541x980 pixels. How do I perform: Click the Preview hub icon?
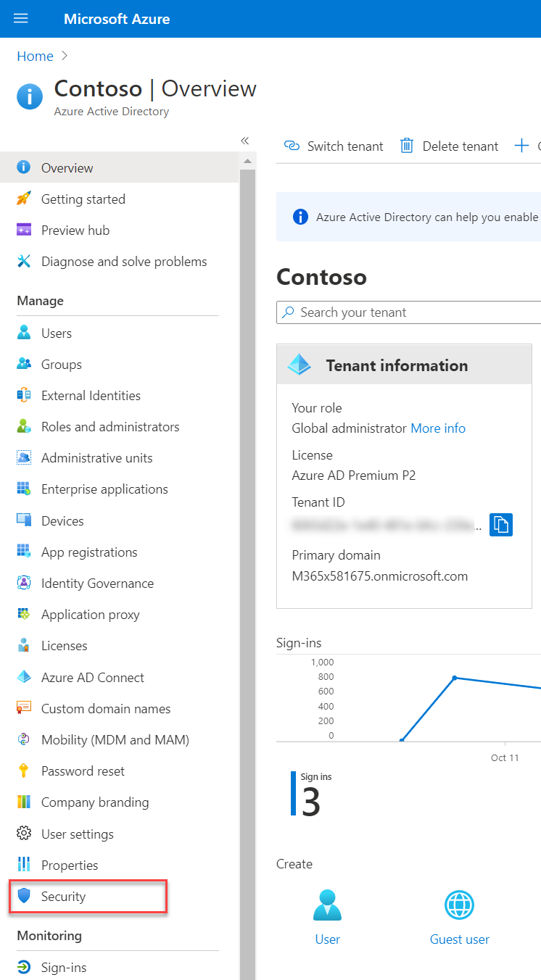pos(24,230)
